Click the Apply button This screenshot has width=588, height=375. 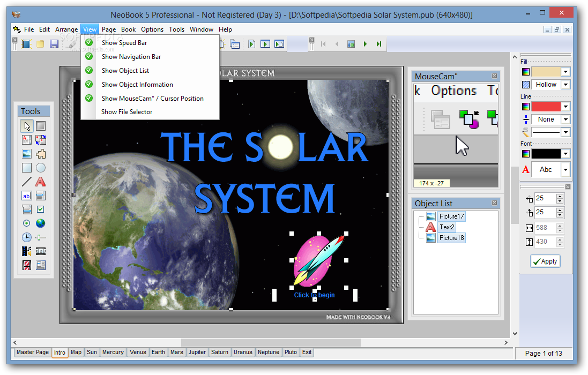[545, 261]
